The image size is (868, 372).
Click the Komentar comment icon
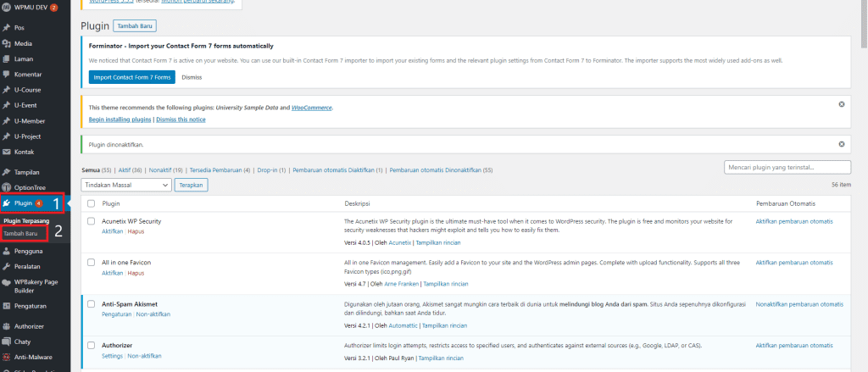click(x=6, y=75)
